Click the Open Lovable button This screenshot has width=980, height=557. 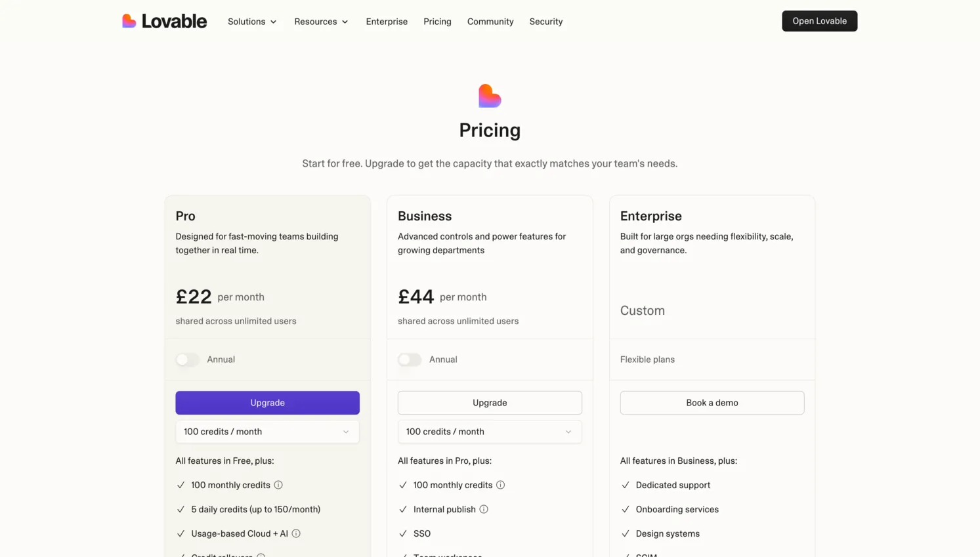coord(819,20)
